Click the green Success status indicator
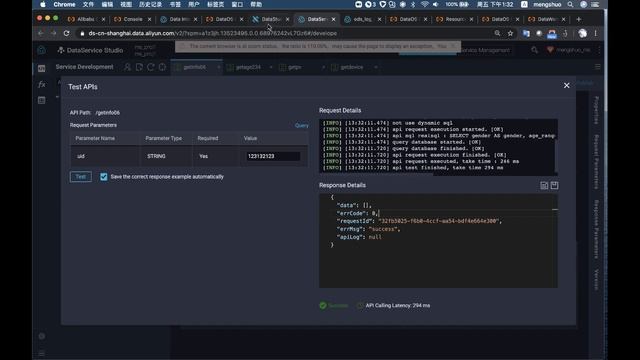Screen dimensions: 640x360 click(333, 305)
